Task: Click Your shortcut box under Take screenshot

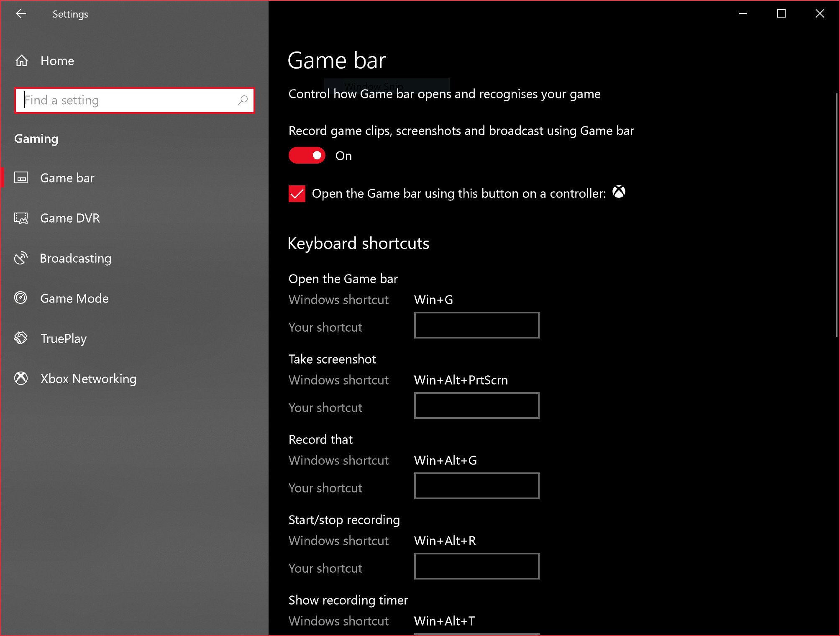Action: click(x=476, y=405)
